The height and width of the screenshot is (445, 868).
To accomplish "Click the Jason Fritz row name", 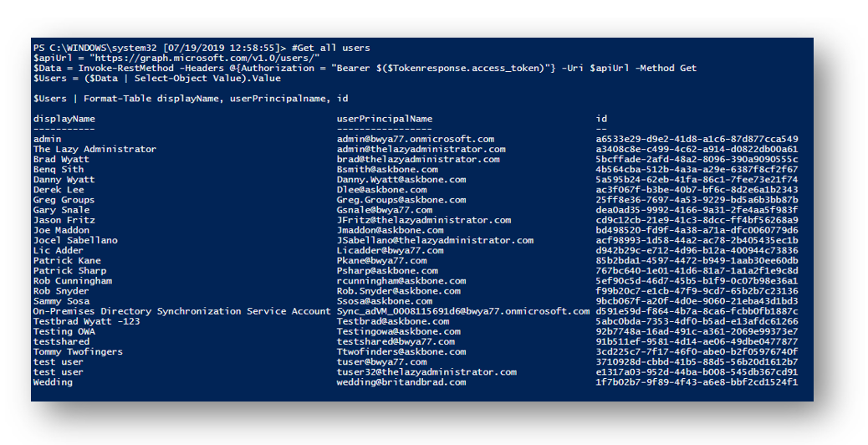I will coord(64,220).
